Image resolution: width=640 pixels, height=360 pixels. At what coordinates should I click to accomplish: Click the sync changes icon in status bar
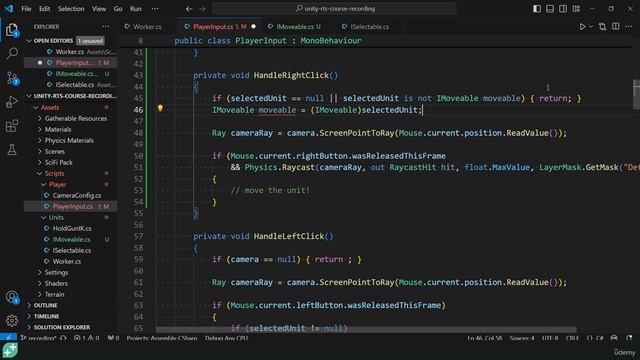click(63, 338)
